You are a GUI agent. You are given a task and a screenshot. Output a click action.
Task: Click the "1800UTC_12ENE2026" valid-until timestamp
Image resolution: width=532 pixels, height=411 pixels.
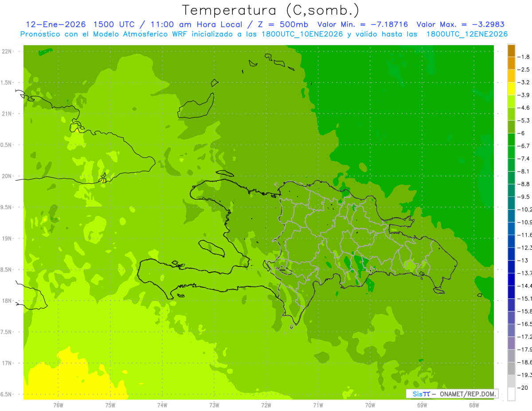(x=467, y=34)
